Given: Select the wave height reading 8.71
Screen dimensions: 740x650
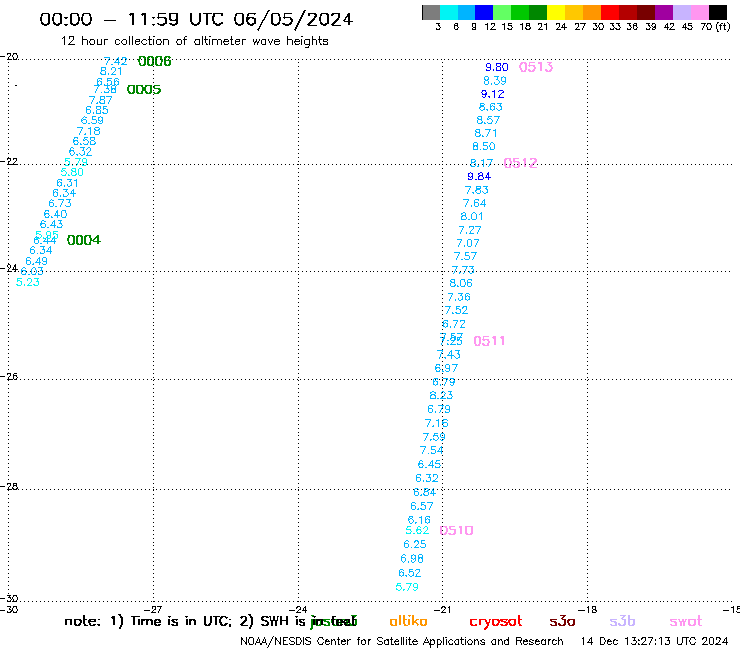Looking at the screenshot, I should (486, 133).
